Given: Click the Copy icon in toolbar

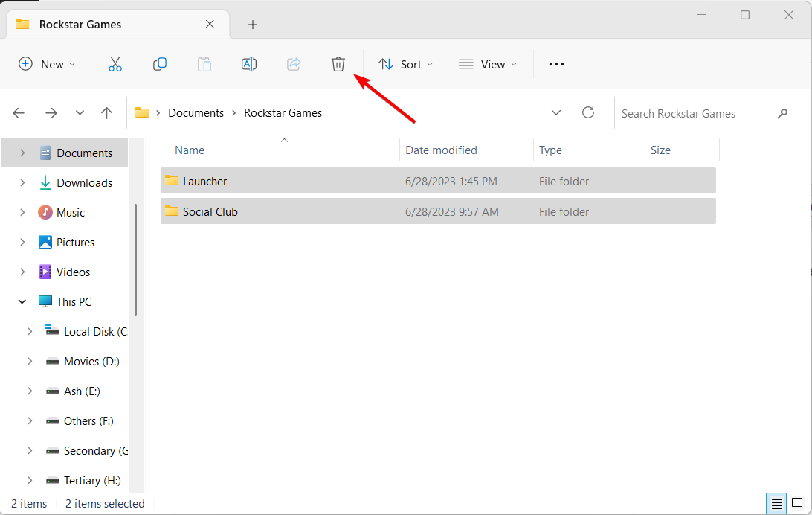Looking at the screenshot, I should [159, 64].
